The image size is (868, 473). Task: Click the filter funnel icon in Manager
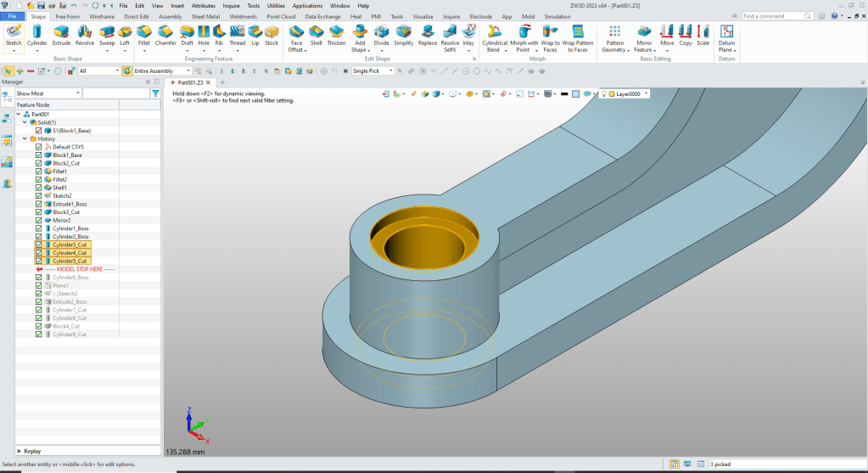pos(154,93)
